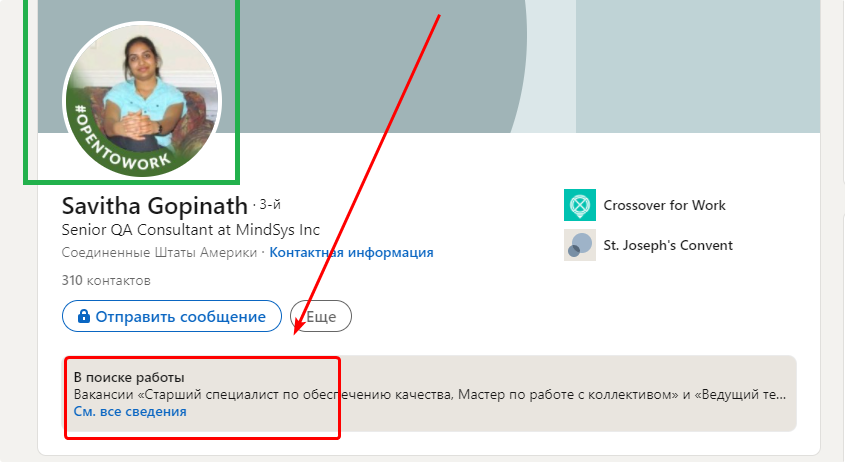Open the "Crossover for Work" company link
Viewport: 845px width, 462px height.
(x=664, y=205)
